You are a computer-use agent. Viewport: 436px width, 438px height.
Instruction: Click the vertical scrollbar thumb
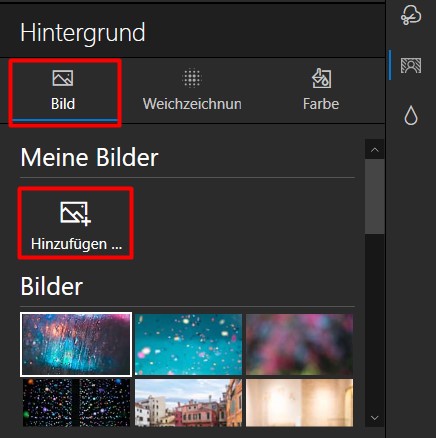(x=374, y=197)
